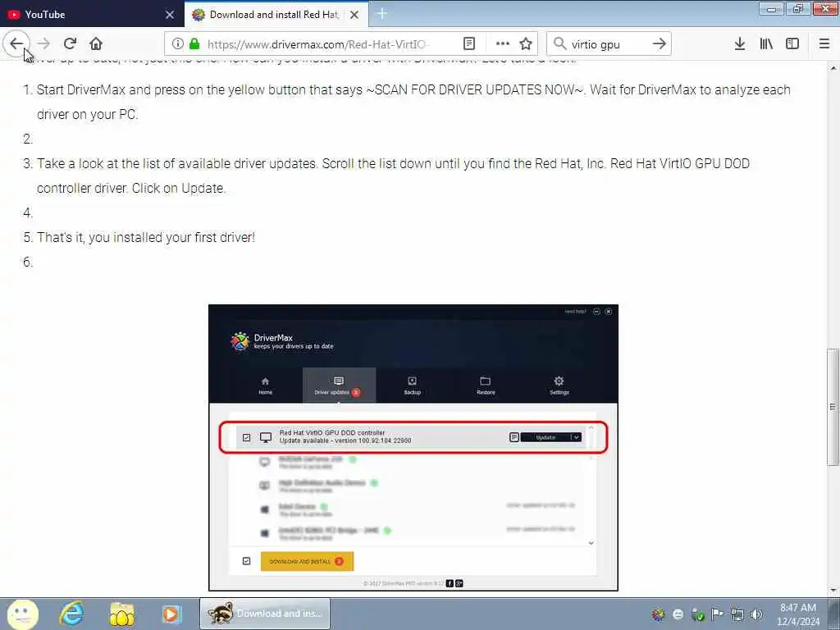This screenshot has width=840, height=630.
Task: Click the DriverMax tray icon
Action: pos(659,614)
